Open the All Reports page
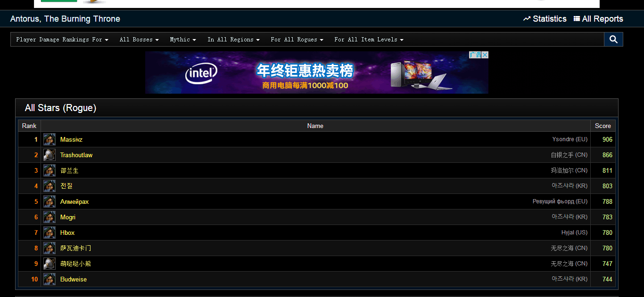The width and height of the screenshot is (644, 297). click(x=598, y=19)
